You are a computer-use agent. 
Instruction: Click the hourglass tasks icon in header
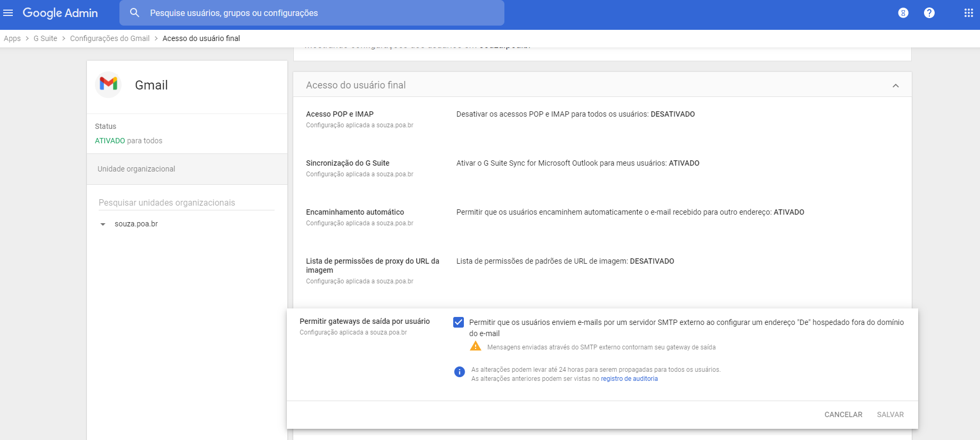[903, 13]
